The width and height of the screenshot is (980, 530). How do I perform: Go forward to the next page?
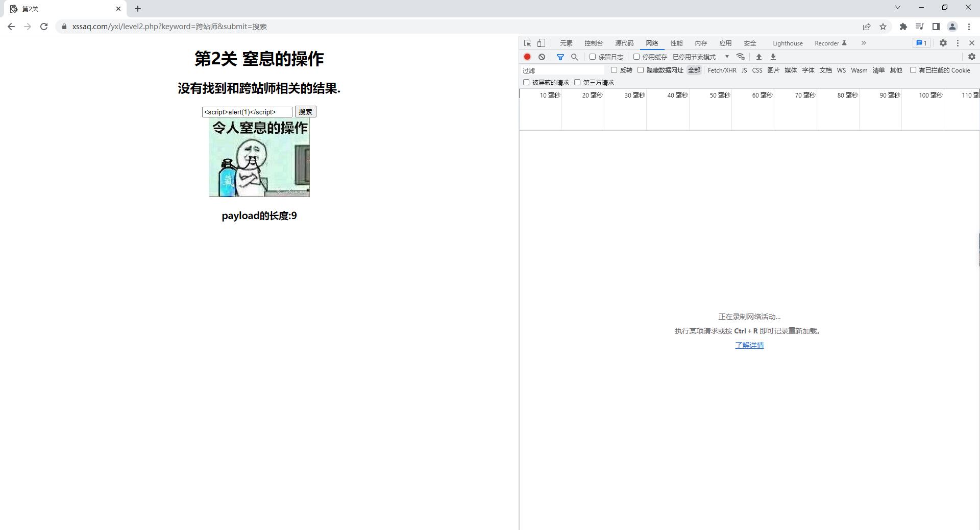(x=28, y=27)
